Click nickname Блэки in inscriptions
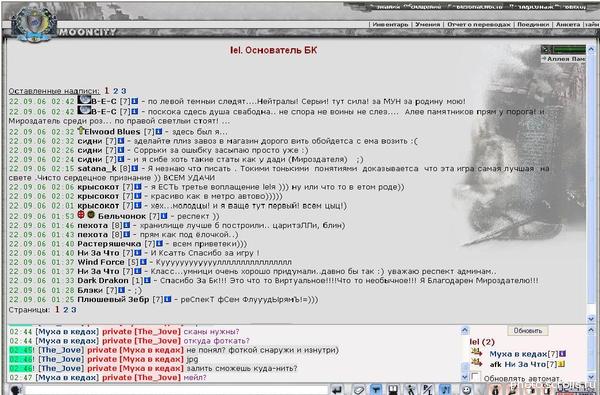Image resolution: width=600 pixels, height=395 pixels. click(90, 290)
